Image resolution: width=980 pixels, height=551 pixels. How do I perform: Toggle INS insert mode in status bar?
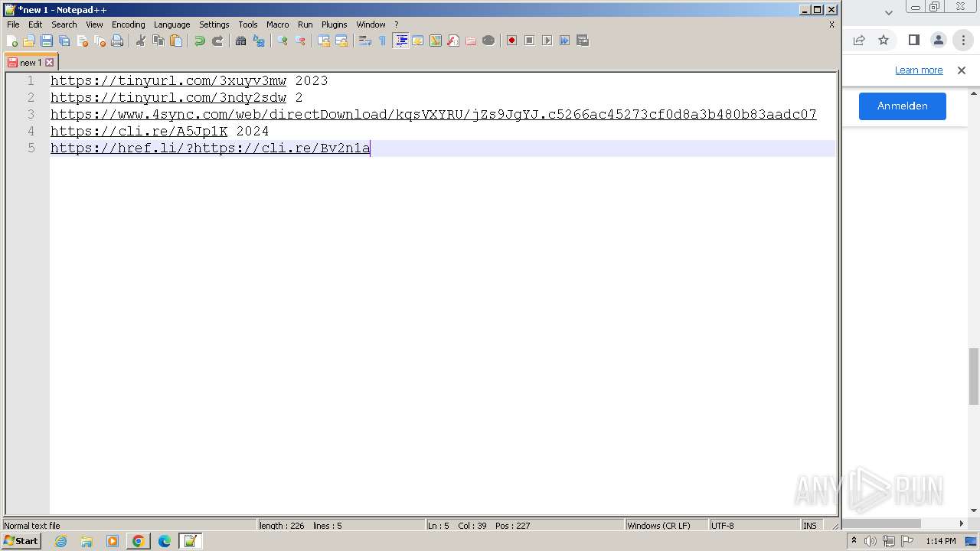[809, 526]
